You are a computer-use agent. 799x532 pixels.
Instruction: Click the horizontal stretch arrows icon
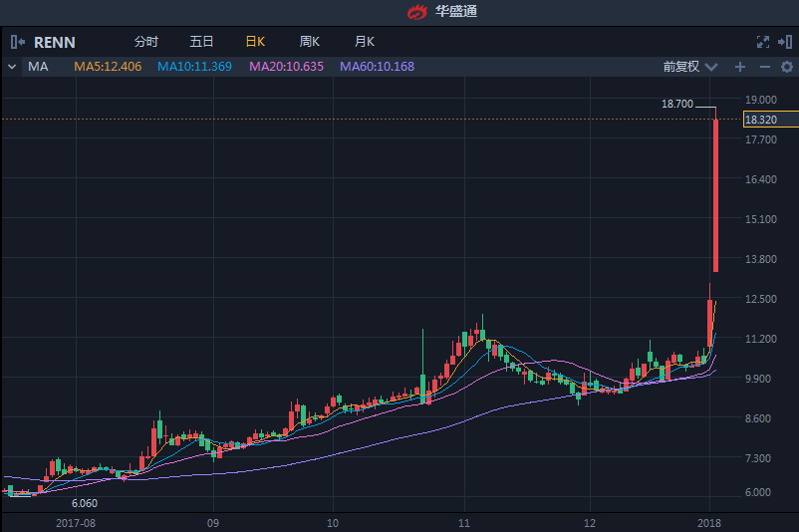[x=785, y=42]
